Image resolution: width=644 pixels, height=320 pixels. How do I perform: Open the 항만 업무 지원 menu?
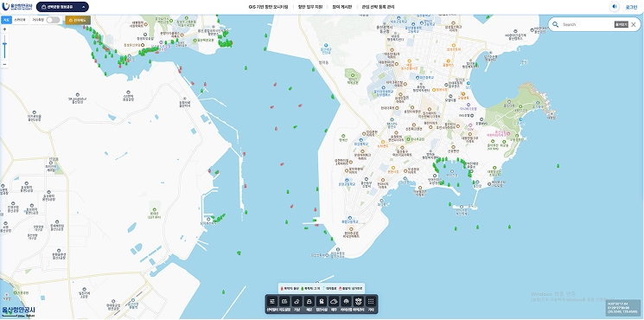point(310,7)
